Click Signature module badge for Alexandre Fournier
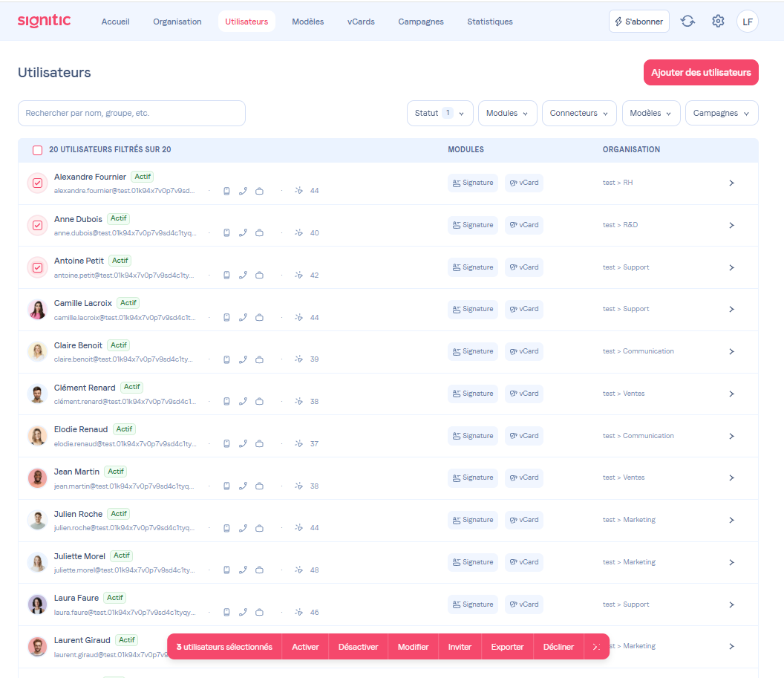This screenshot has width=784, height=678. point(473,183)
